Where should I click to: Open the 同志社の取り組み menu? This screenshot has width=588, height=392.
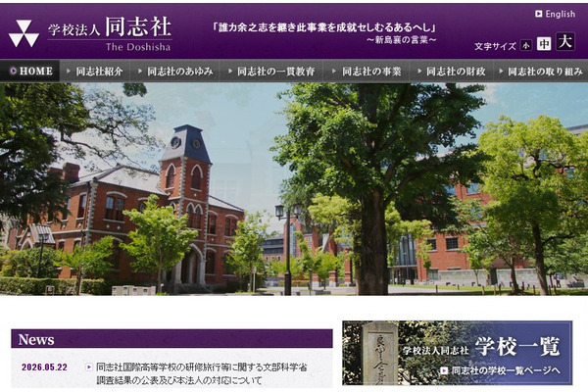[541, 71]
